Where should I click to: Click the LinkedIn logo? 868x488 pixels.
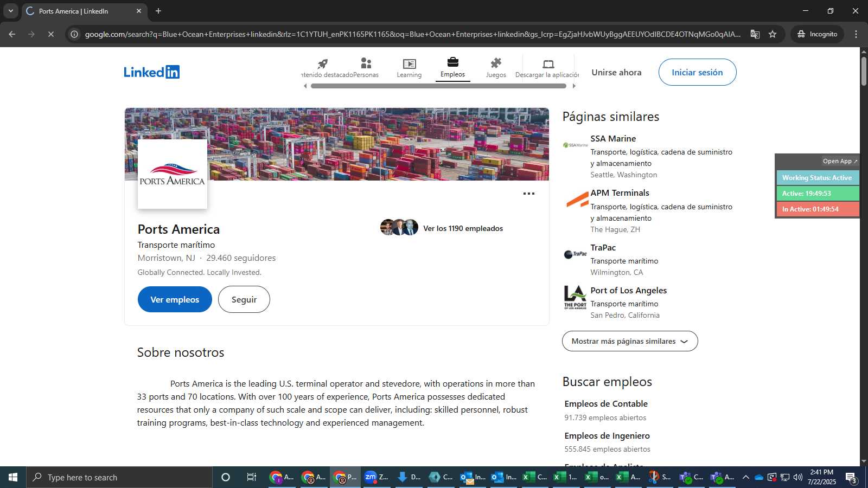pos(152,72)
